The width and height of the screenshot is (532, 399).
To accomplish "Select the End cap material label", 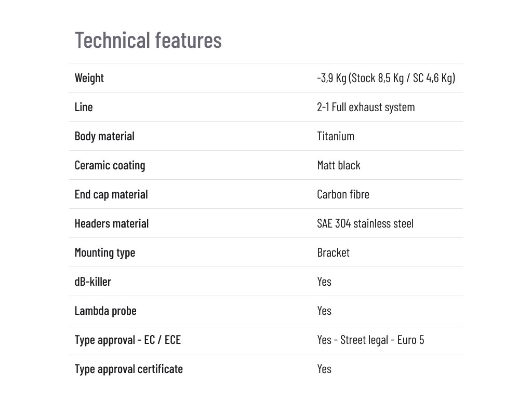I will (111, 195).
